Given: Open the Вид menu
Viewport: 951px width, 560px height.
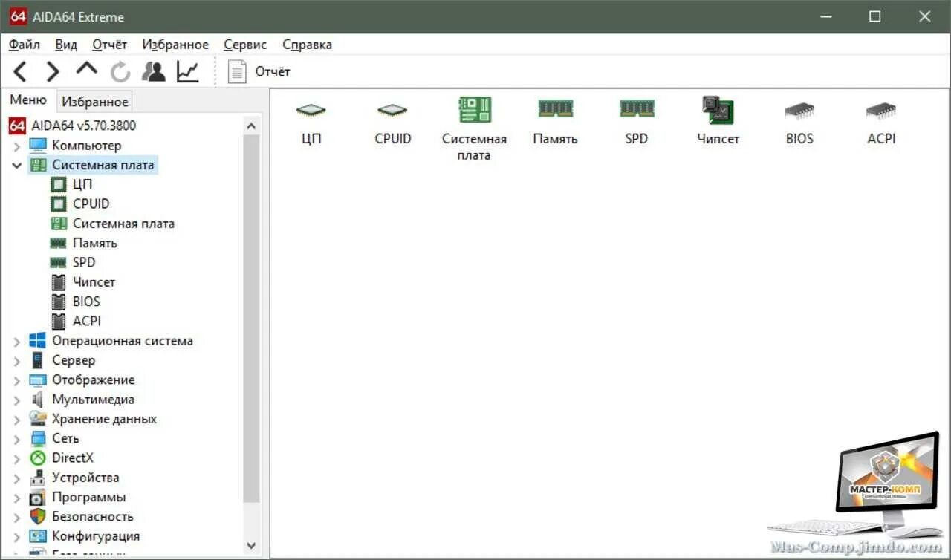Looking at the screenshot, I should point(66,45).
